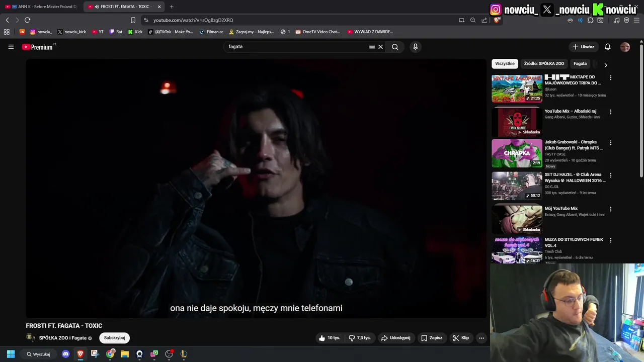Open File Explorer from the taskbar
Screen dimensions: 644x362
point(124,354)
